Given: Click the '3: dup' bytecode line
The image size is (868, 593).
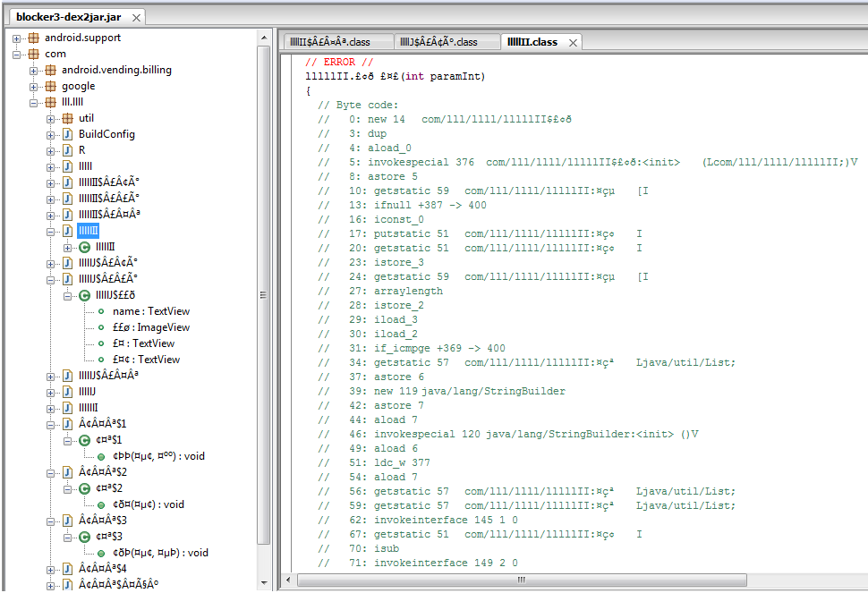Looking at the screenshot, I should point(352,133).
